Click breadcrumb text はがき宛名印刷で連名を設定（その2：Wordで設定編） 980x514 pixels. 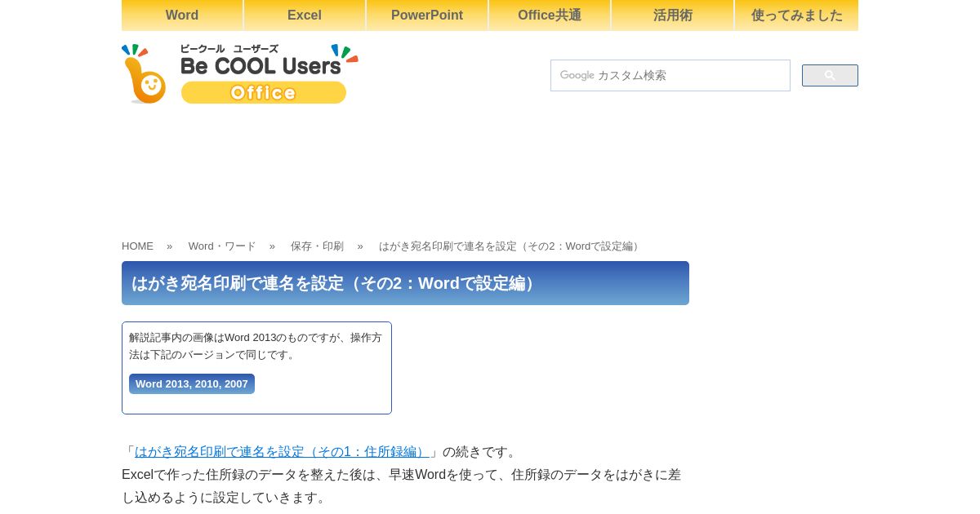pyautogui.click(x=510, y=246)
